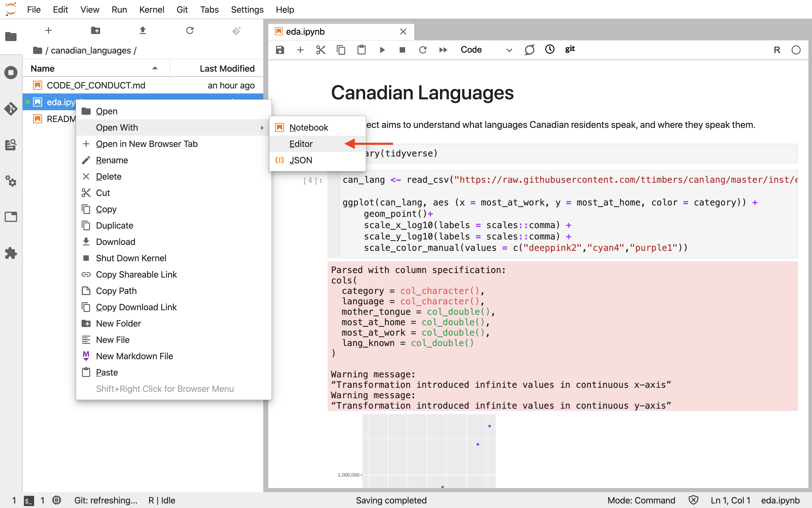
Task: Click the Upload Files icon
Action: click(x=143, y=31)
